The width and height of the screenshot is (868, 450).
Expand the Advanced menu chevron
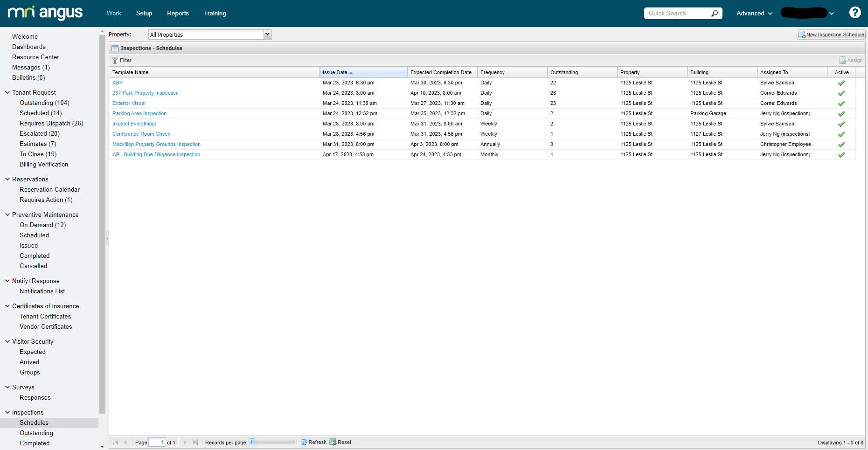click(x=769, y=14)
